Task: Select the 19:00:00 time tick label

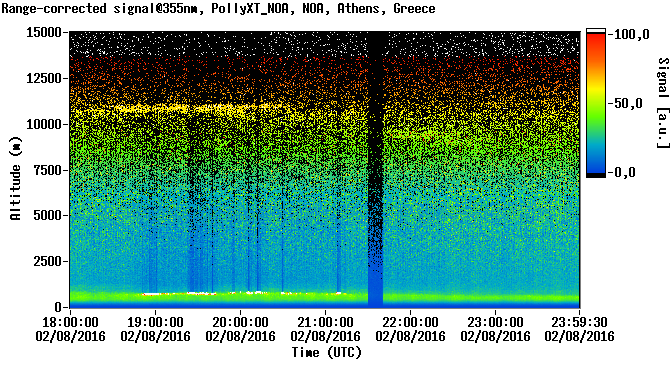Action: (155, 329)
